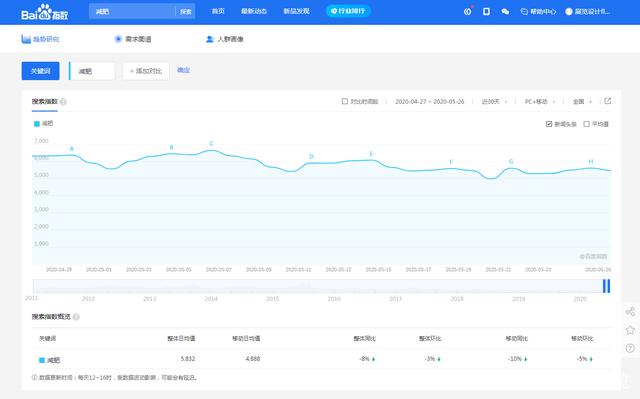The image size is (640, 399).
Task: Expand the 全国 region dropdown
Action: [x=582, y=102]
